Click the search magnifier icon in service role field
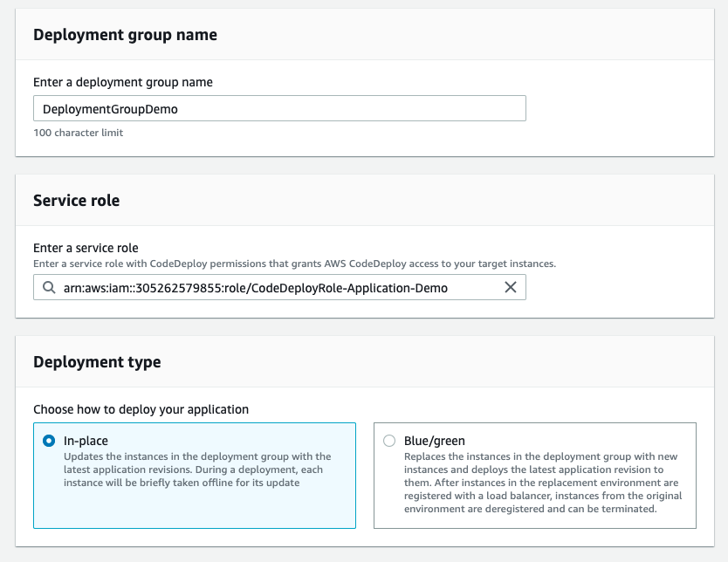 (x=47, y=288)
